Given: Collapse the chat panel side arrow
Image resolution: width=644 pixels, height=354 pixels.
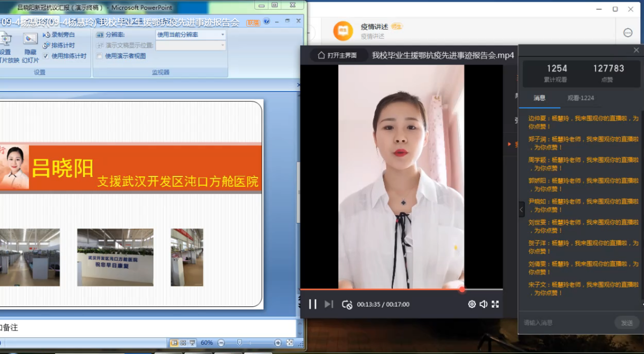Looking at the screenshot, I should (x=522, y=209).
